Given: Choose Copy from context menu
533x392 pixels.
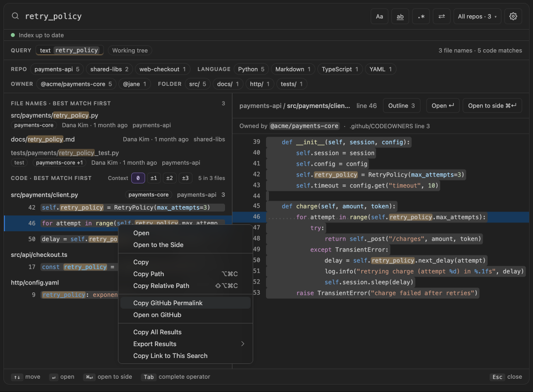Looking at the screenshot, I should click(x=185, y=262).
